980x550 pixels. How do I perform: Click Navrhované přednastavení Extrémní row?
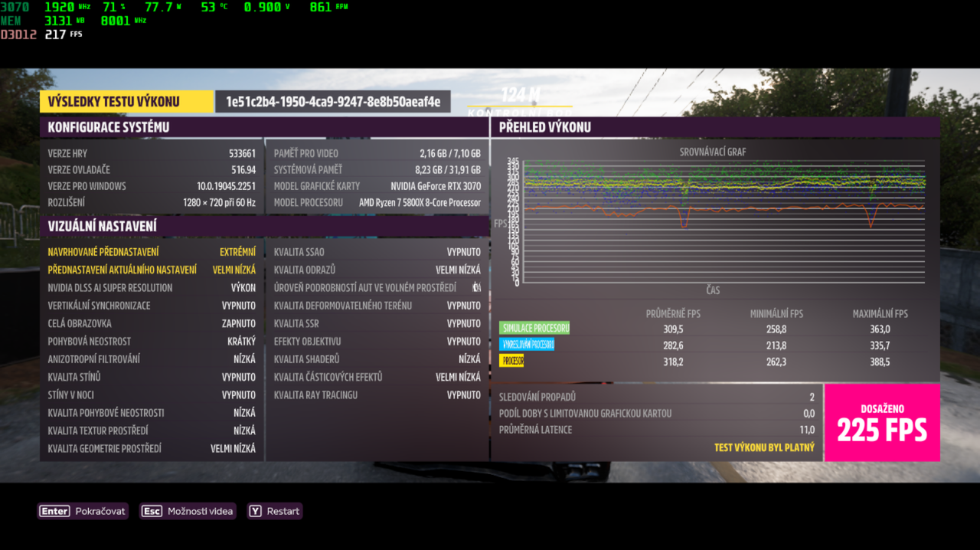152,252
